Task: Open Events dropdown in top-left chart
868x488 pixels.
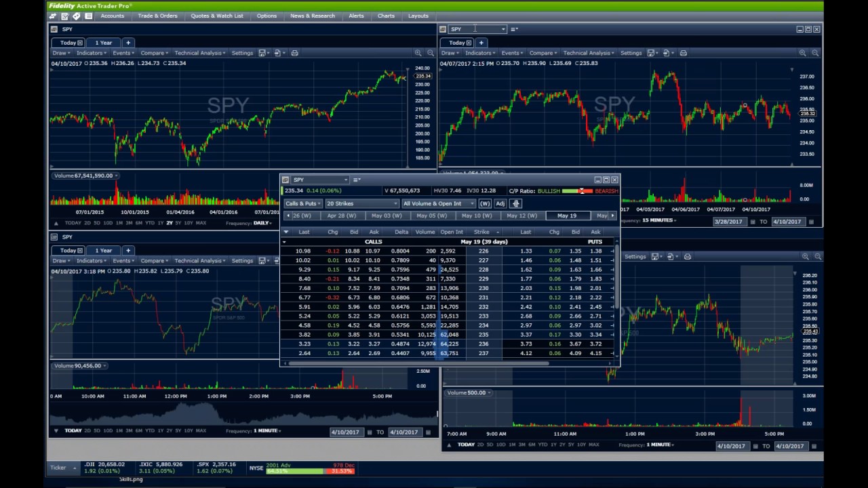Action: 123,53
